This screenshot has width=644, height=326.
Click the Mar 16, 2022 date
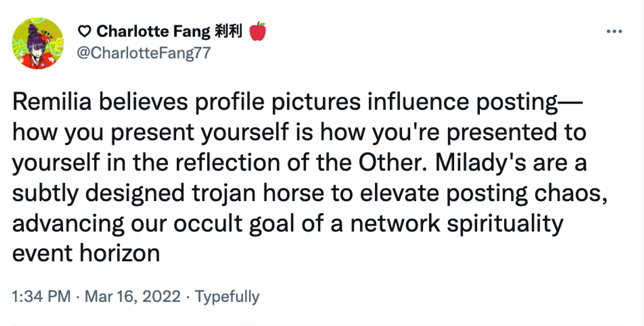(x=132, y=297)
